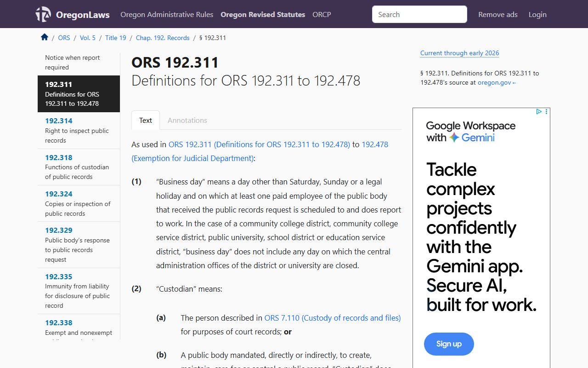This screenshot has width=588, height=368.
Task: Follow ORS 7.110 Custody of records link
Action: pyautogui.click(x=333, y=318)
